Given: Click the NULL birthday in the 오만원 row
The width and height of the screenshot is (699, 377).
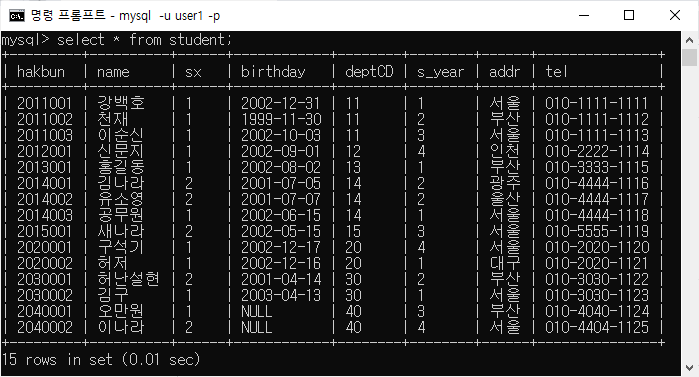Looking at the screenshot, I should coord(256,311).
